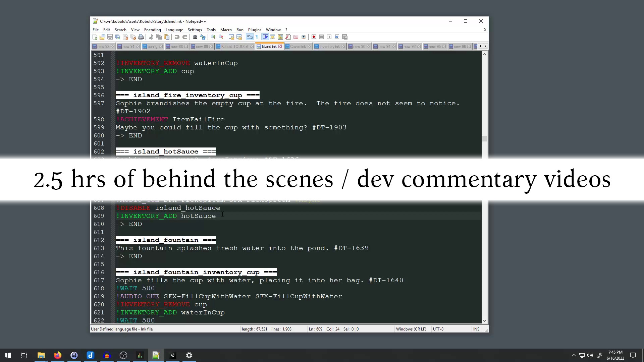Zoom in with the magnifier plus icon
This screenshot has width=644, height=362.
[214, 37]
